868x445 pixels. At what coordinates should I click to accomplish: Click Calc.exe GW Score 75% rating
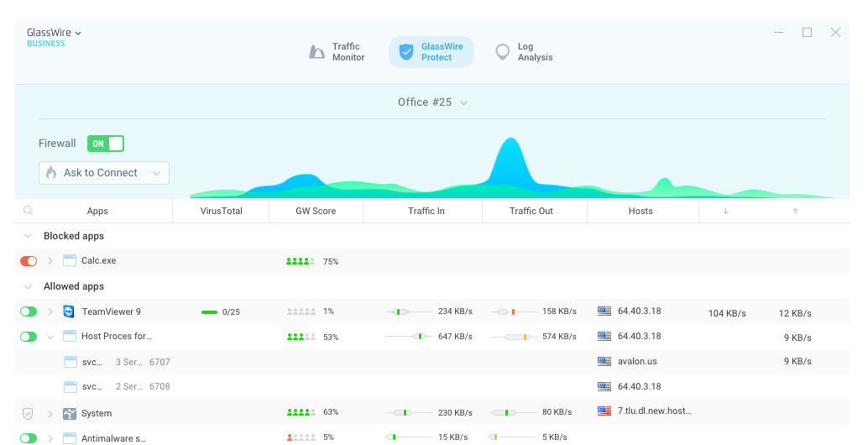coord(313,261)
